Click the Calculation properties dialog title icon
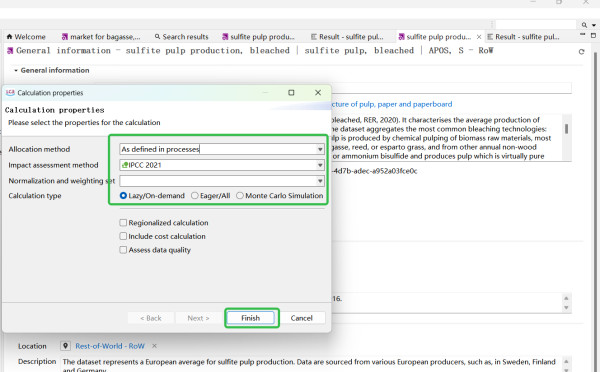Viewport: 600px width, 372px height. click(10, 93)
